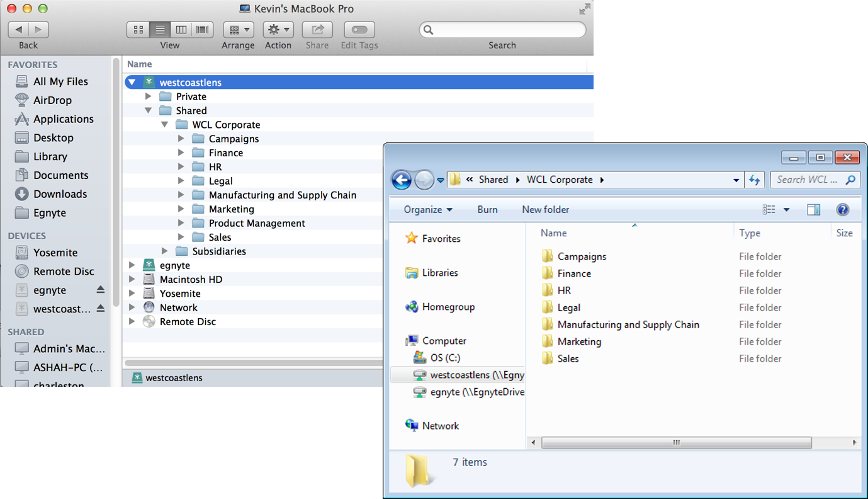Click the Edit Tags toolbar icon
The height and width of the screenshot is (499, 868).
coord(359,29)
